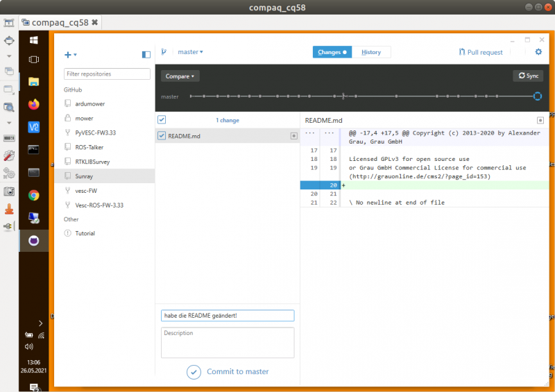The width and height of the screenshot is (555, 392).
Task: Click the network wifi tray icon
Action: [x=41, y=335]
